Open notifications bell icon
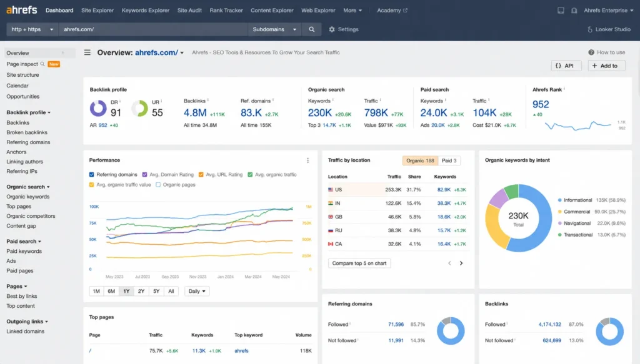Screen dimensions: 640x364 click(574, 10)
